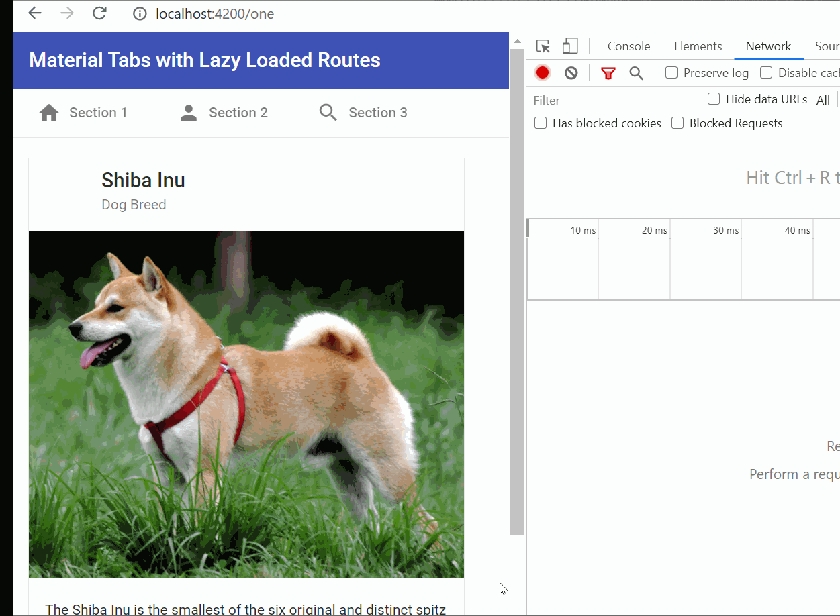Viewport: 840px width, 616px height.
Task: Click the site information icon in address bar
Action: pyautogui.click(x=140, y=14)
